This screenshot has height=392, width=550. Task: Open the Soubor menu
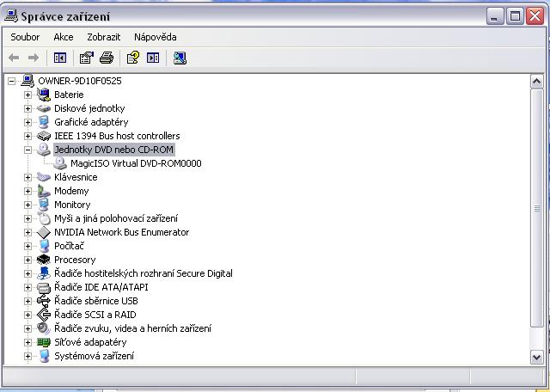coord(25,37)
